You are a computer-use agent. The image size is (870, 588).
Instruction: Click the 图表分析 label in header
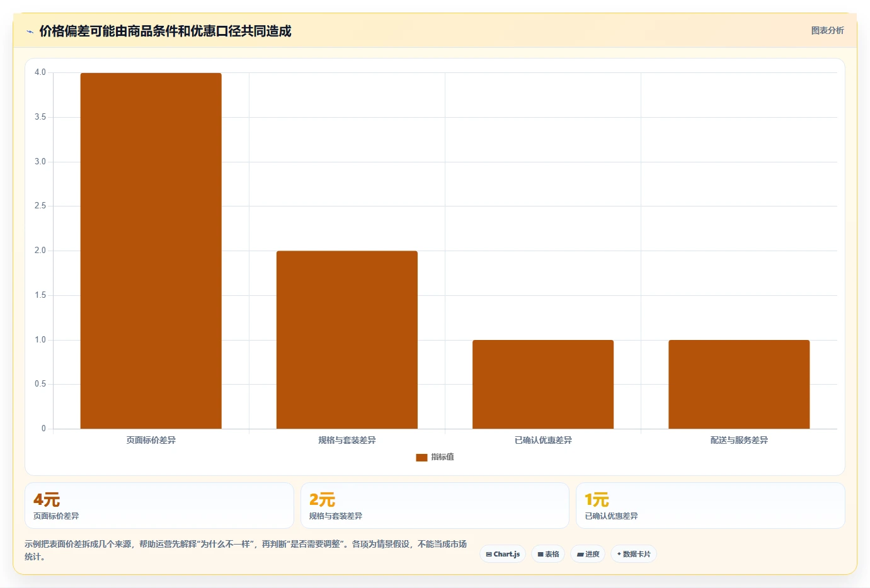pyautogui.click(x=827, y=30)
